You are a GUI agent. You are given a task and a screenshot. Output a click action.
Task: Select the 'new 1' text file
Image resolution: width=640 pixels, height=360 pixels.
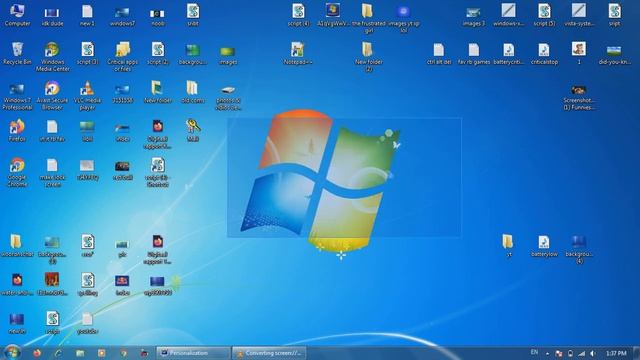(87, 15)
